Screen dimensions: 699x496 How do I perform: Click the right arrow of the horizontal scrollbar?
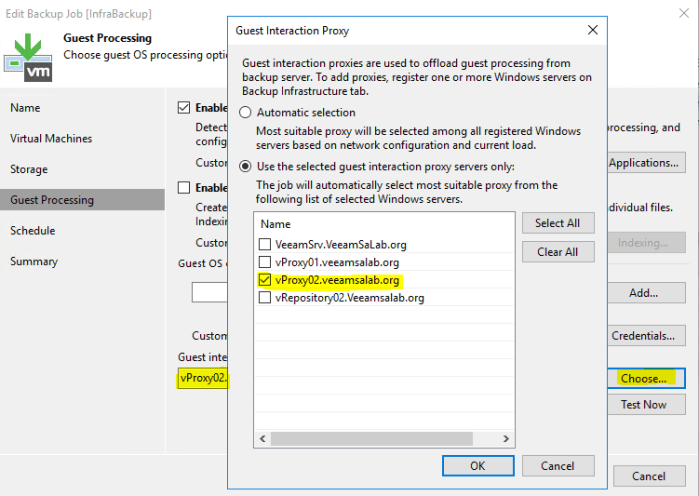click(506, 439)
